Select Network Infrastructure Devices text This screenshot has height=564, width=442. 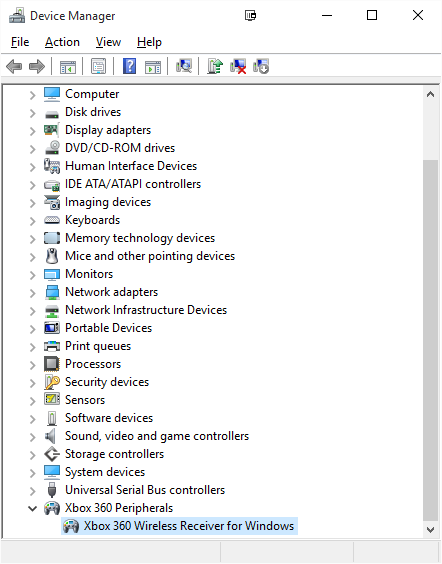pyautogui.click(x=146, y=310)
